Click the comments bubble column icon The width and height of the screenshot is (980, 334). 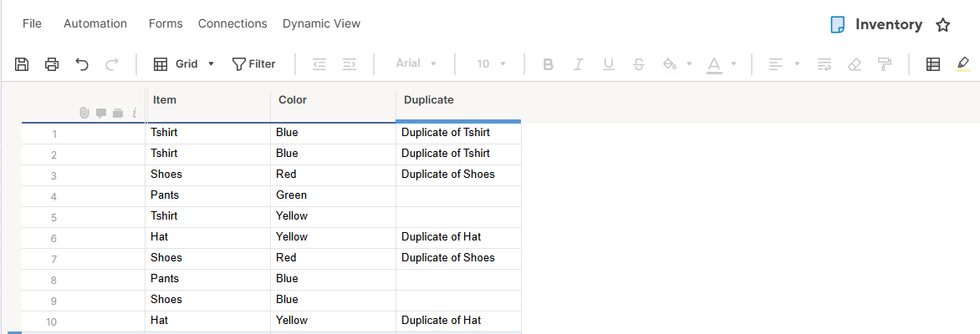(100, 113)
